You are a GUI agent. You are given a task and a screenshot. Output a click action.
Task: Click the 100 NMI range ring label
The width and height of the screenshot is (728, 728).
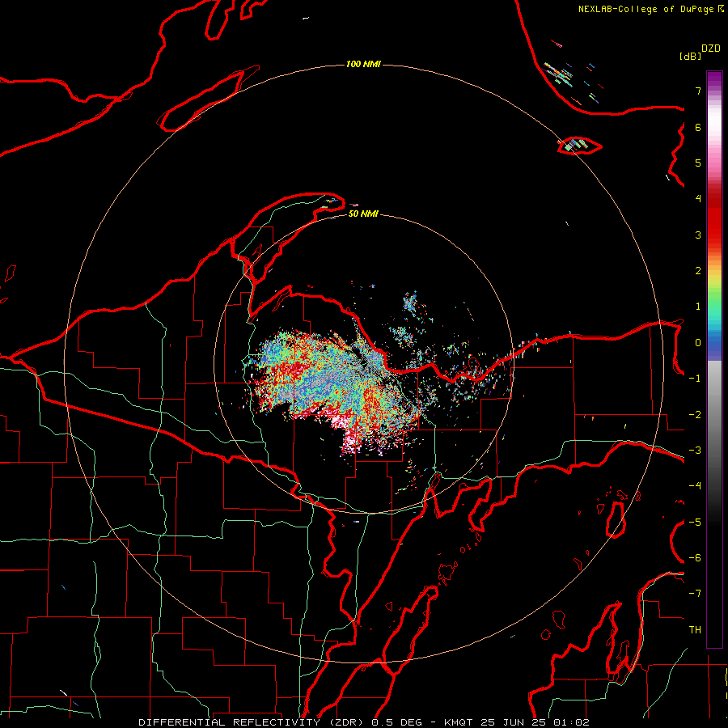tap(363, 64)
